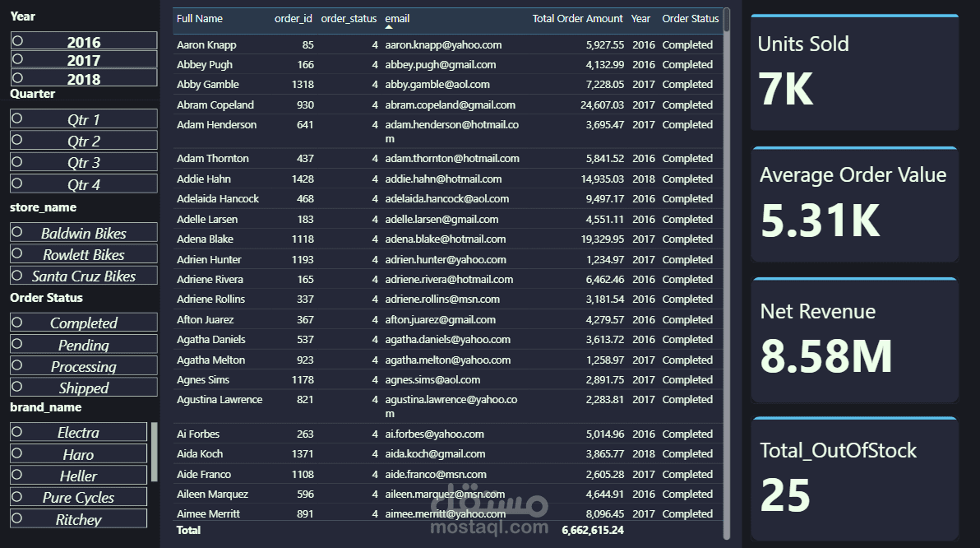Select Completed order status filter
980x548 pixels.
[x=84, y=323]
